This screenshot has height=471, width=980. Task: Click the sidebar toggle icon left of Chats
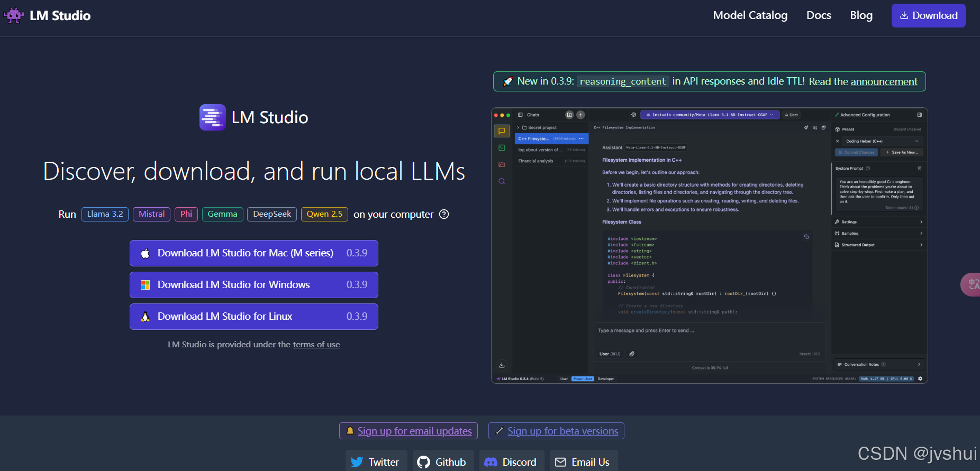pyautogui.click(x=521, y=115)
